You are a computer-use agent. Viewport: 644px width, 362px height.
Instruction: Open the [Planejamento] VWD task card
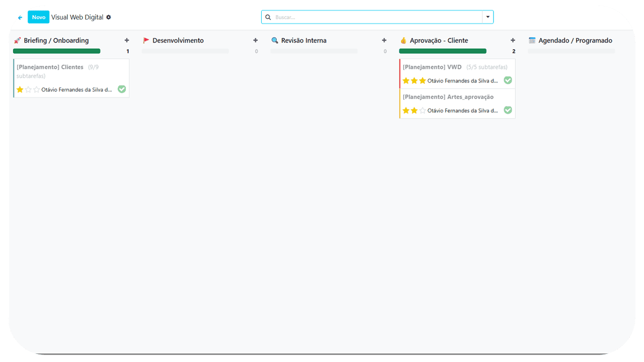(432, 67)
